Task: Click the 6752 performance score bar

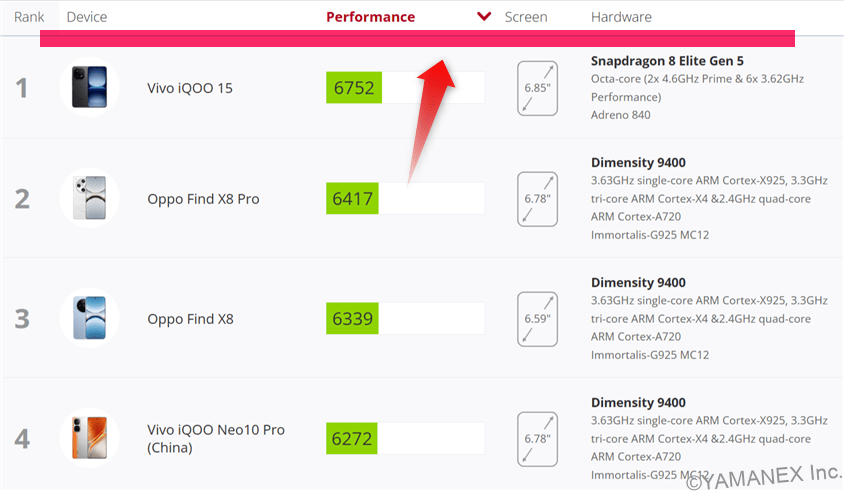Action: point(405,88)
